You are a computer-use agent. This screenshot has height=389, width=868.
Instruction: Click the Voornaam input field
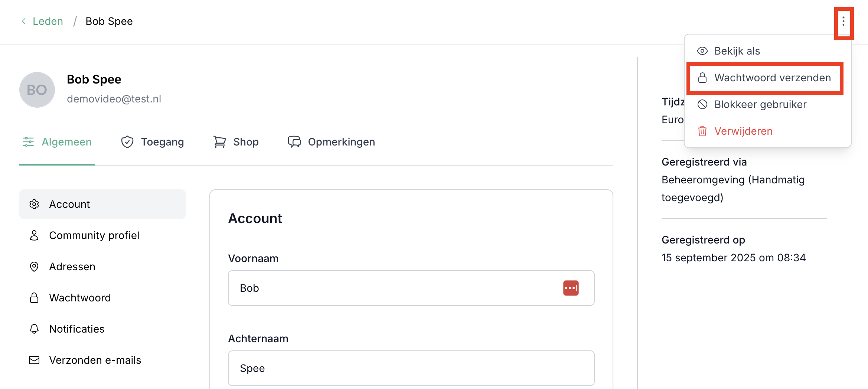tap(394, 288)
